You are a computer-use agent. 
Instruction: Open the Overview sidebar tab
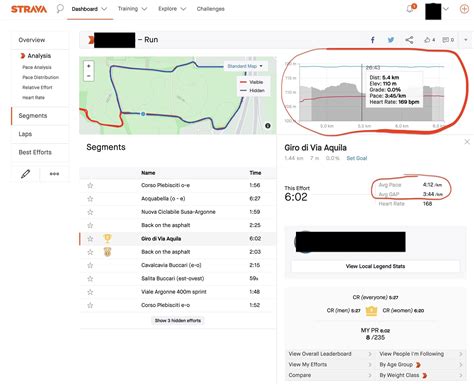[32, 40]
